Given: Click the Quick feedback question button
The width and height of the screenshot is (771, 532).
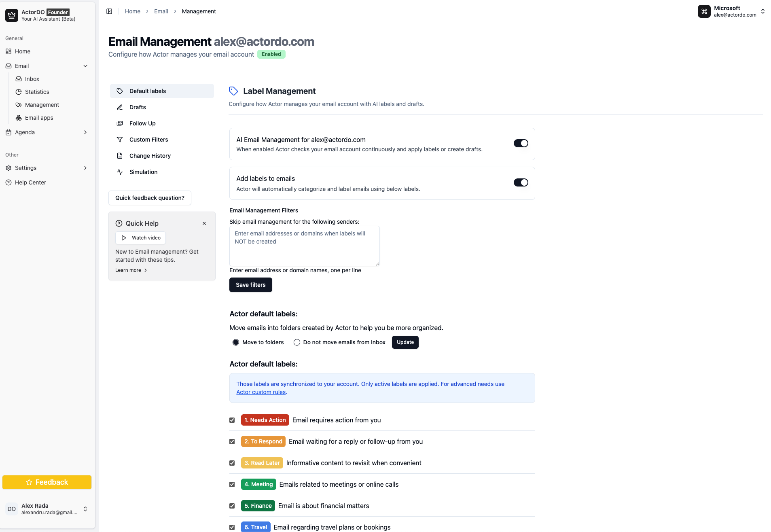Looking at the screenshot, I should 150,198.
